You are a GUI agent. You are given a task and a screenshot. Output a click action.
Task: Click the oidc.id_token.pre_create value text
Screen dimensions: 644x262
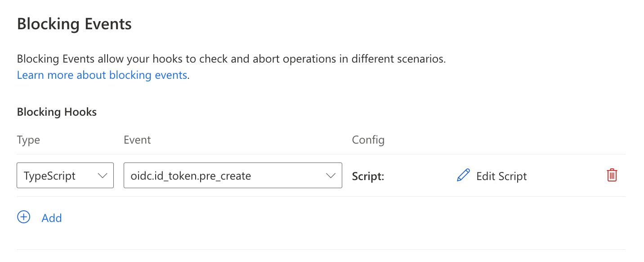(x=191, y=176)
